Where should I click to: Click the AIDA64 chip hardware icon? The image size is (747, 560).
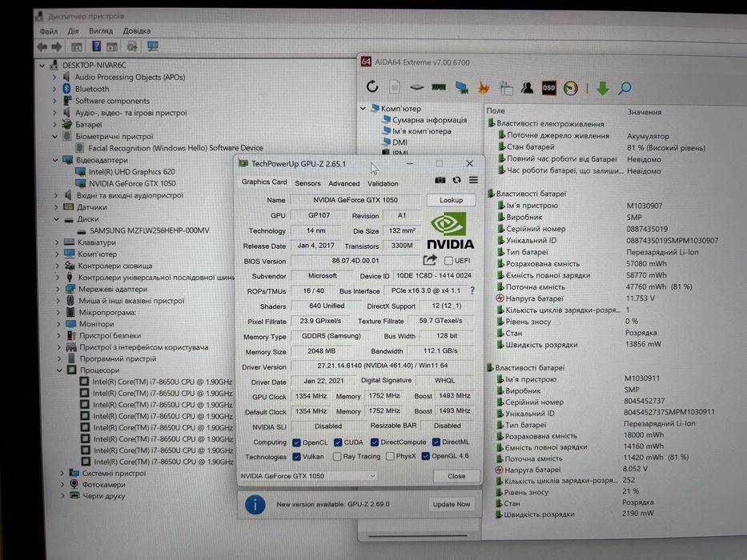(417, 87)
